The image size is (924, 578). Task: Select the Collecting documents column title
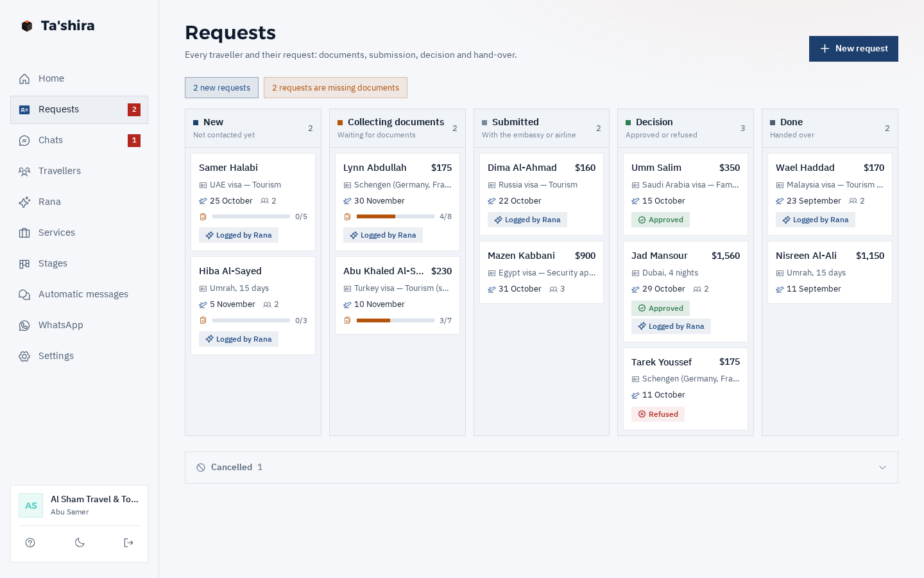click(x=396, y=122)
